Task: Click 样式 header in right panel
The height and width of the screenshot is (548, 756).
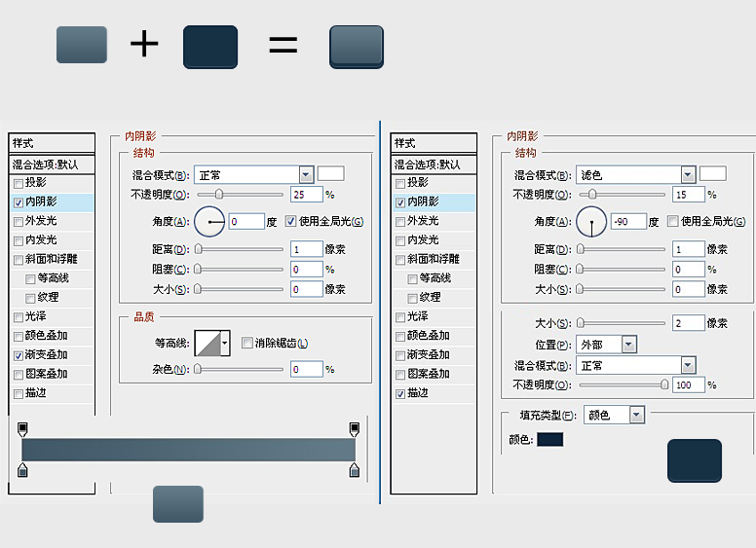Action: [434, 143]
